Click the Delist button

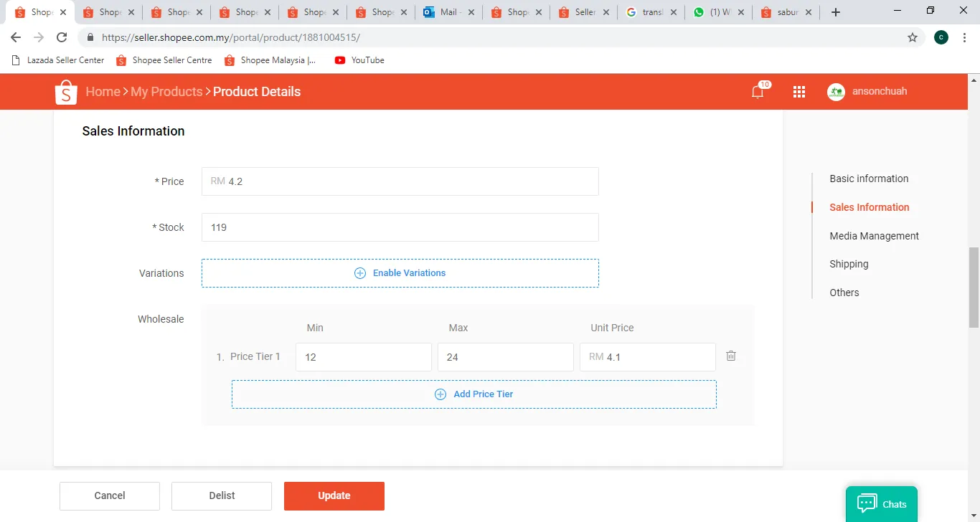pyautogui.click(x=222, y=495)
